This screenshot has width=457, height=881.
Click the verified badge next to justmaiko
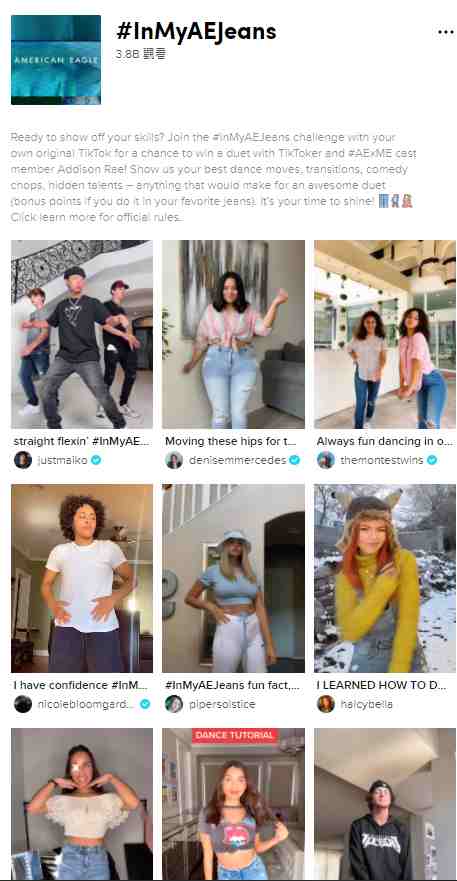[96, 460]
